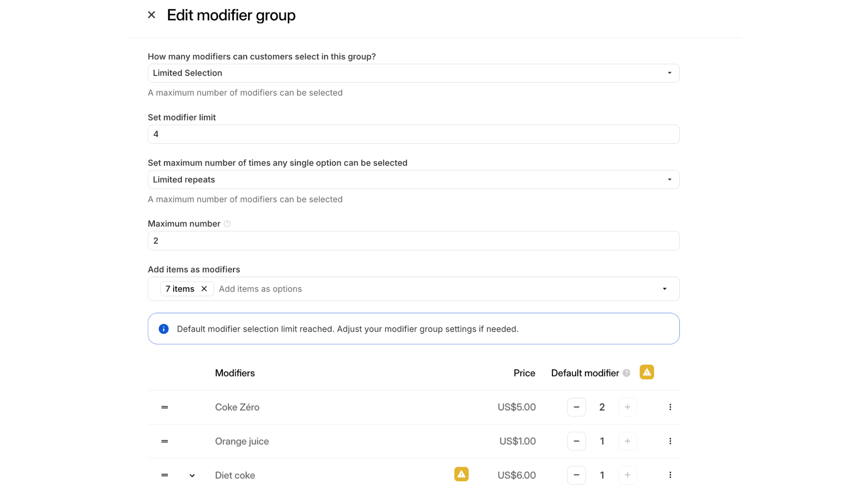
Task: Expand the Add items as options dropdown
Action: coord(665,289)
